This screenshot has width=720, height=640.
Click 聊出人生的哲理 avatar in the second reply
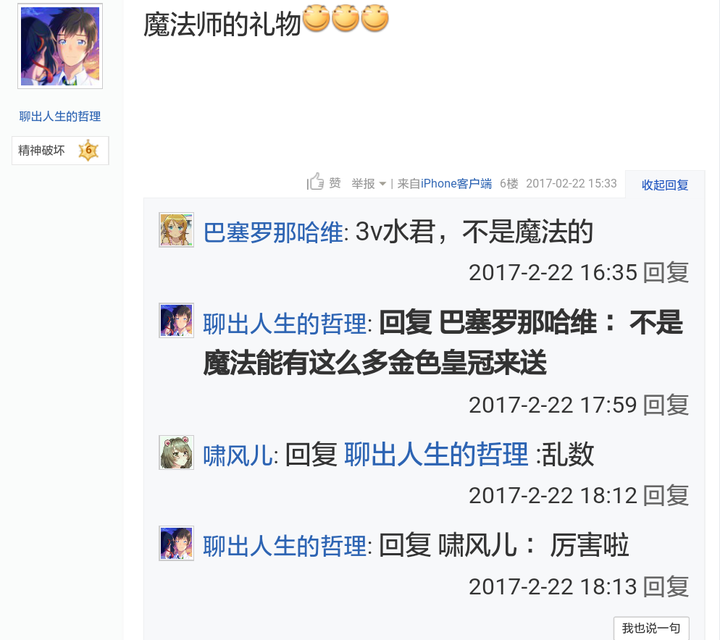[176, 320]
